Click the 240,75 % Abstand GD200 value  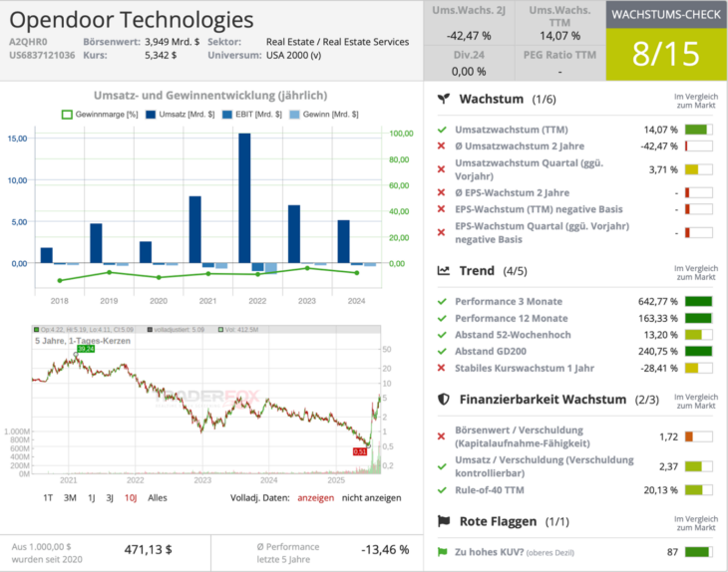click(x=658, y=351)
